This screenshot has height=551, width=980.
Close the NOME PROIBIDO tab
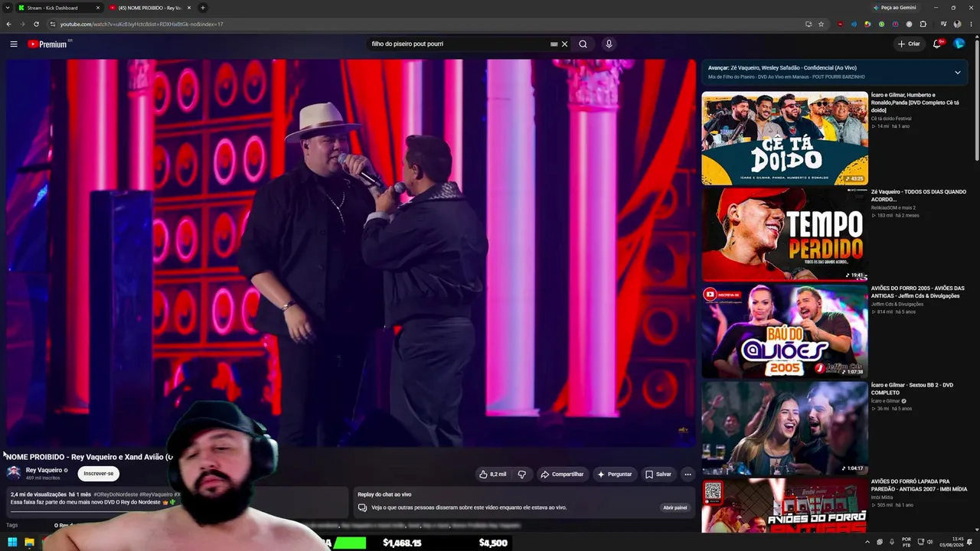(x=189, y=8)
